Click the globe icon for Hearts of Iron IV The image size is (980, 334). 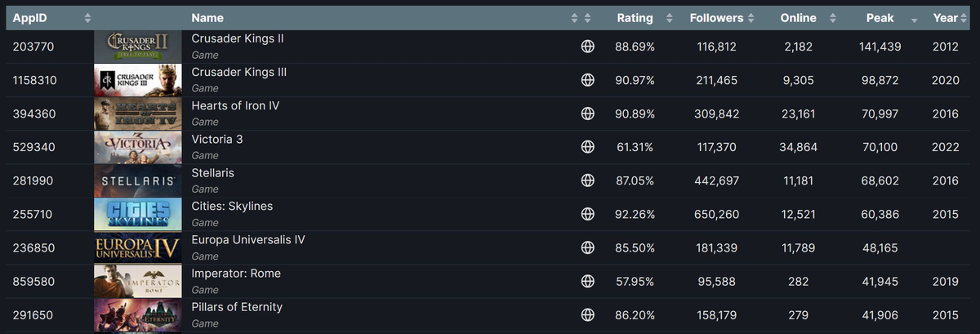pyautogui.click(x=586, y=114)
